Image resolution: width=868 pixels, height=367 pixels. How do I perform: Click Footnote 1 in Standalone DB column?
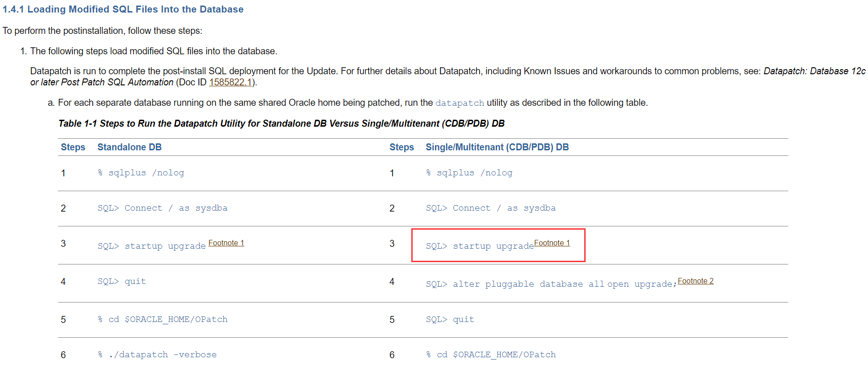[x=226, y=243]
